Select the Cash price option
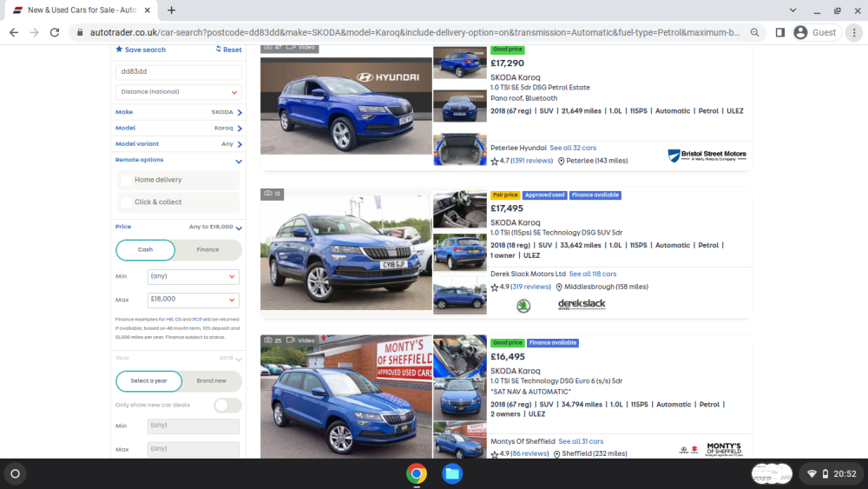 (x=146, y=250)
